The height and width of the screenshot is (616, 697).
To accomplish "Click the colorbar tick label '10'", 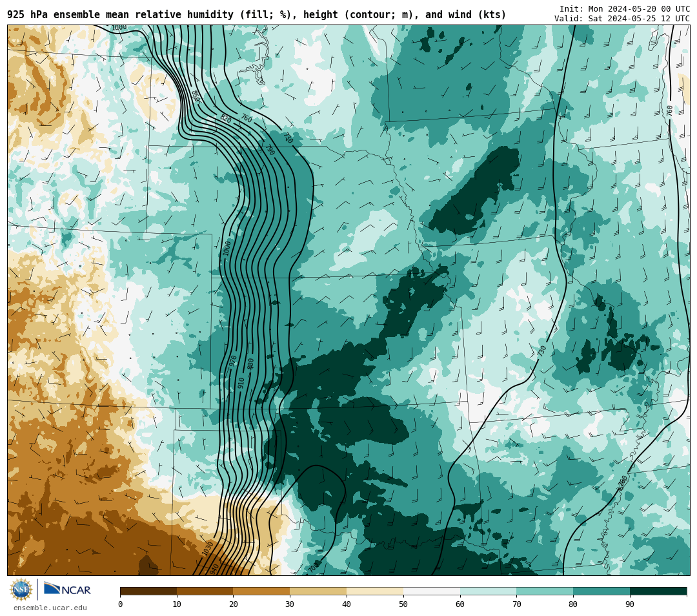I will [x=177, y=604].
